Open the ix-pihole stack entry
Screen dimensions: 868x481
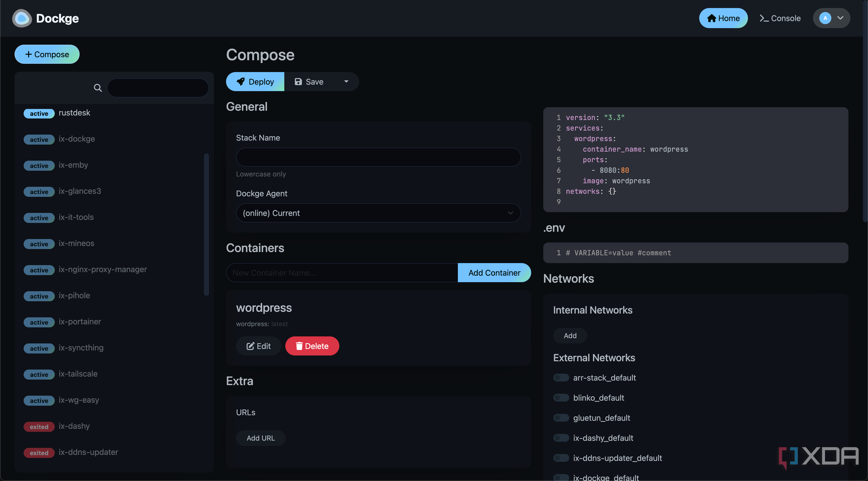pos(74,295)
